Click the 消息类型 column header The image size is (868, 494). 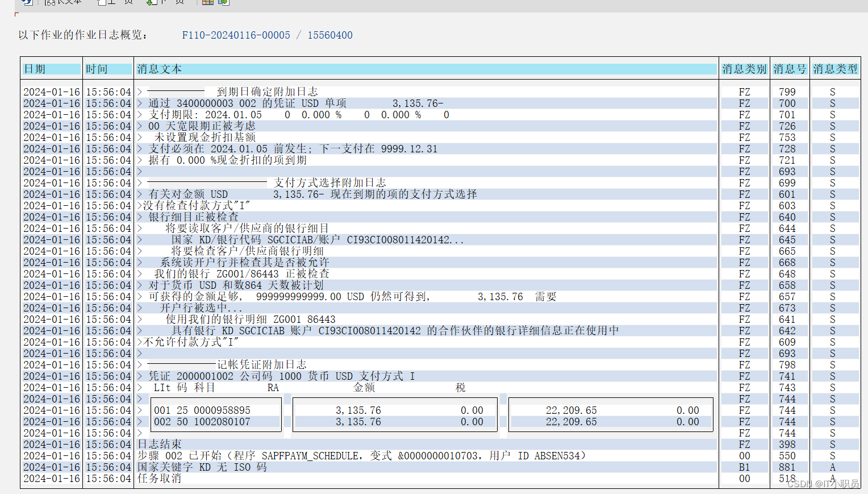[835, 69]
